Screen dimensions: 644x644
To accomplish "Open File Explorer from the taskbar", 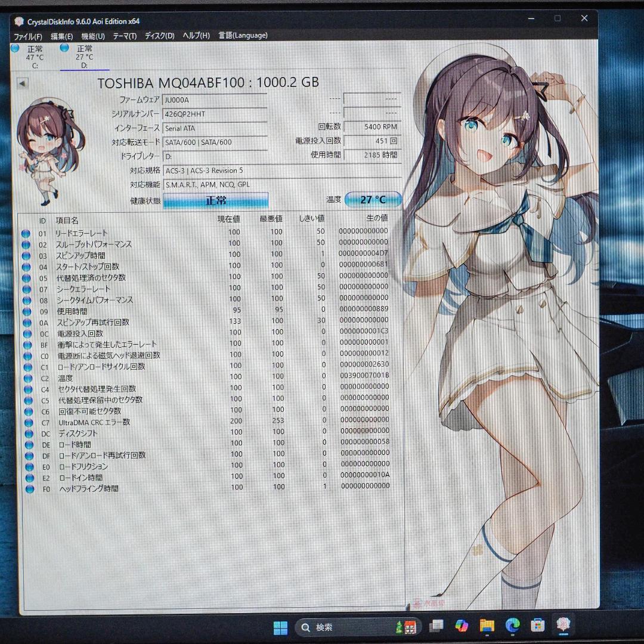I will (487, 626).
